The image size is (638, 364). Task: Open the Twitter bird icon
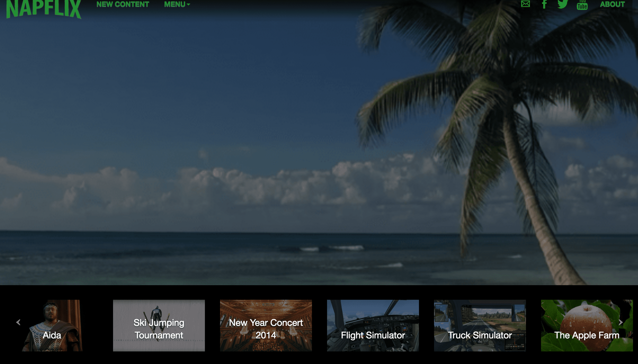click(563, 4)
